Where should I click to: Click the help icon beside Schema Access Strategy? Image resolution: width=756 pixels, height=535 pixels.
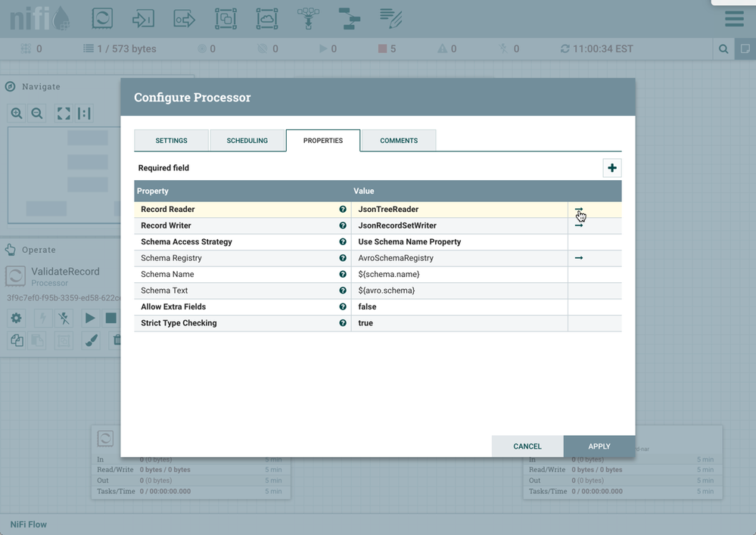(343, 242)
